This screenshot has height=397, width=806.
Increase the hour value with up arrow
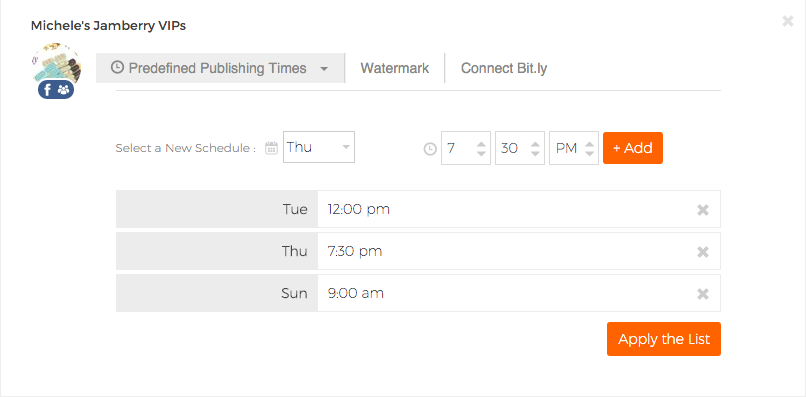[x=481, y=144]
